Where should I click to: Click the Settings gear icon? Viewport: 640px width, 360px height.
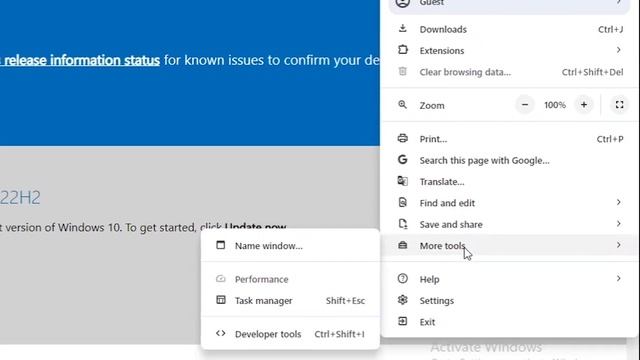click(x=402, y=300)
